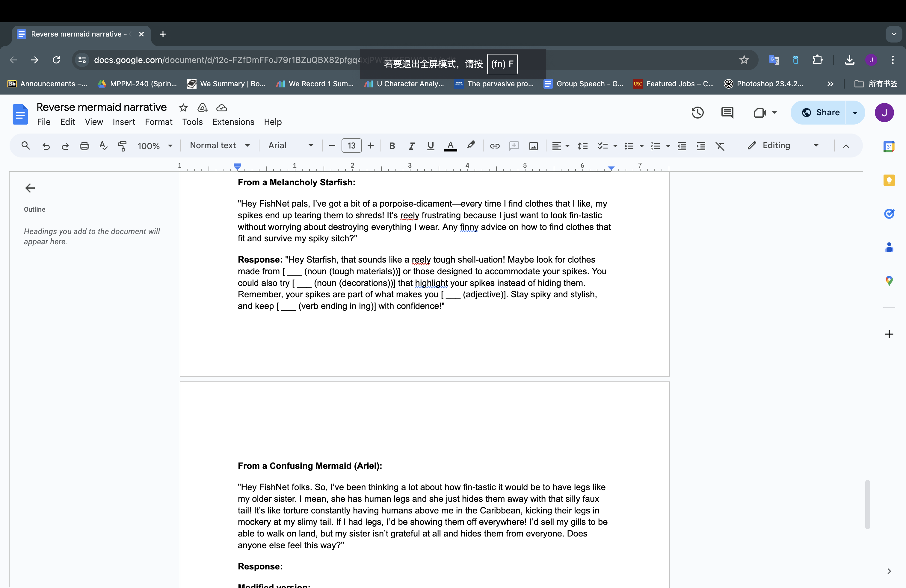The image size is (906, 588).
Task: Decrease the indent
Action: (682, 146)
